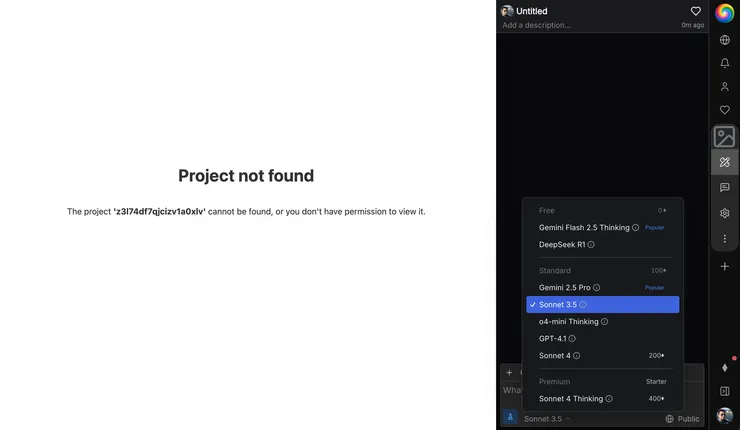
Task: Toggle the Public visibility setting
Action: [682, 419]
